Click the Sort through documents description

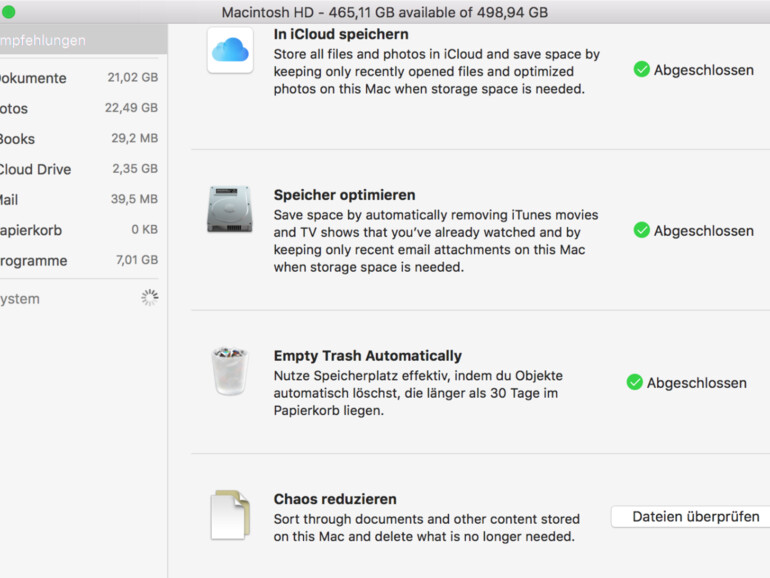point(426,527)
